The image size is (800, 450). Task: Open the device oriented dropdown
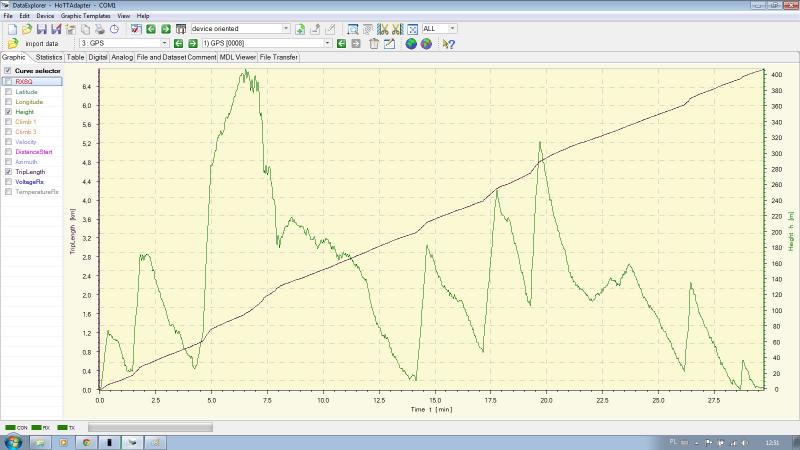286,29
